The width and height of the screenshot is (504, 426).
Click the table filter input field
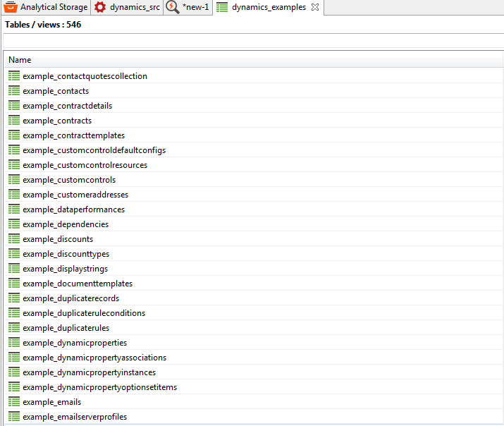pyautogui.click(x=252, y=41)
